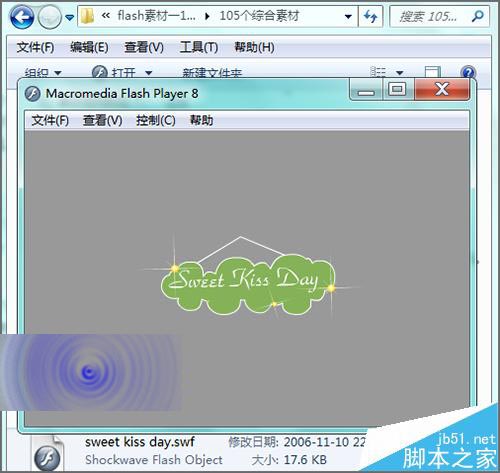Click the 大小: 17.6 KB text
Image resolution: width=500 pixels, height=473 pixels.
[289, 460]
